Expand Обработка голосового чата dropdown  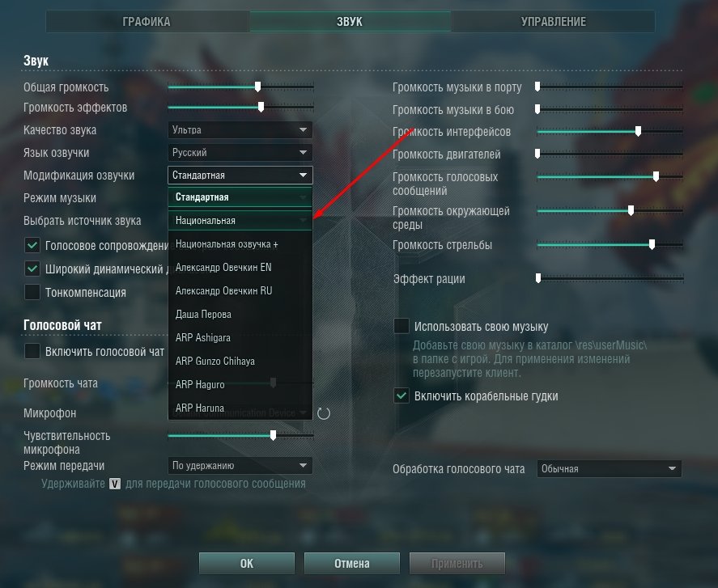point(609,468)
